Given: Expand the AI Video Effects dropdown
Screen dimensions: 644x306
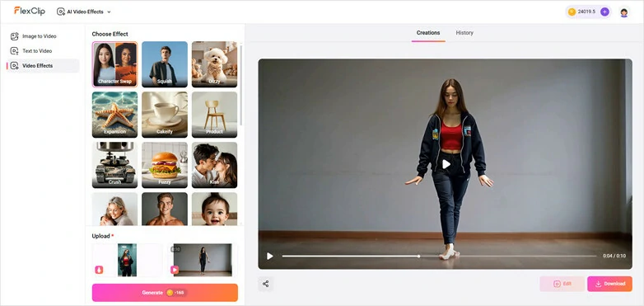Looking at the screenshot, I should [84, 12].
